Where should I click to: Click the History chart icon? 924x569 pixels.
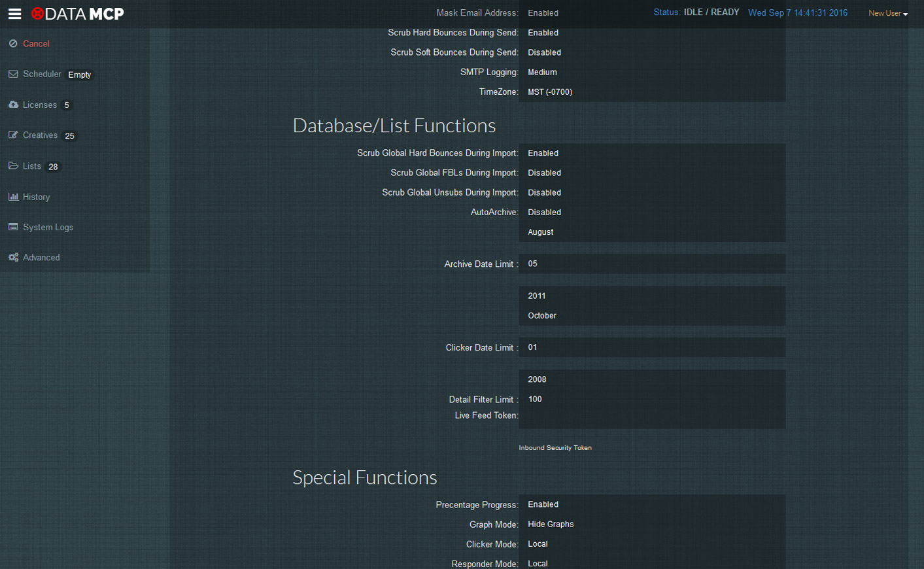13,196
